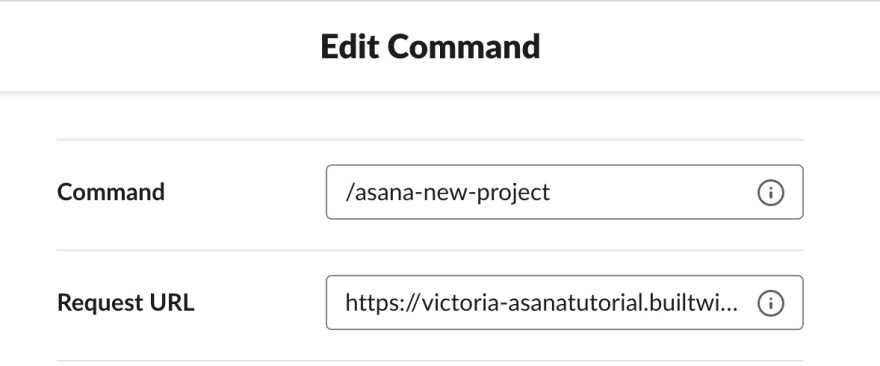The image size is (880, 366).
Task: Click empty space inside the Command textbox
Action: 651,193
